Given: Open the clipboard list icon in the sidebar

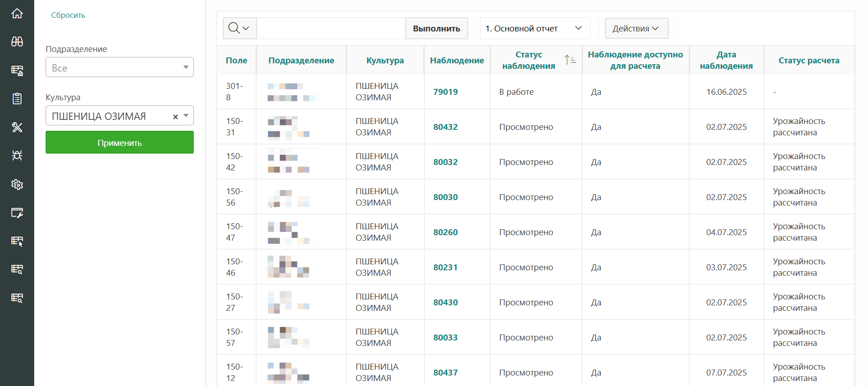Looking at the screenshot, I should (17, 98).
